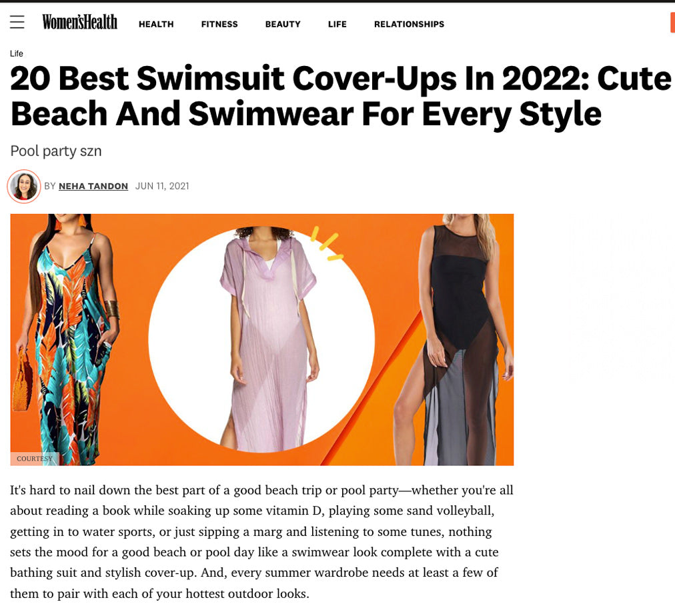Click the author's avatar photo
675x616 pixels.
click(24, 186)
